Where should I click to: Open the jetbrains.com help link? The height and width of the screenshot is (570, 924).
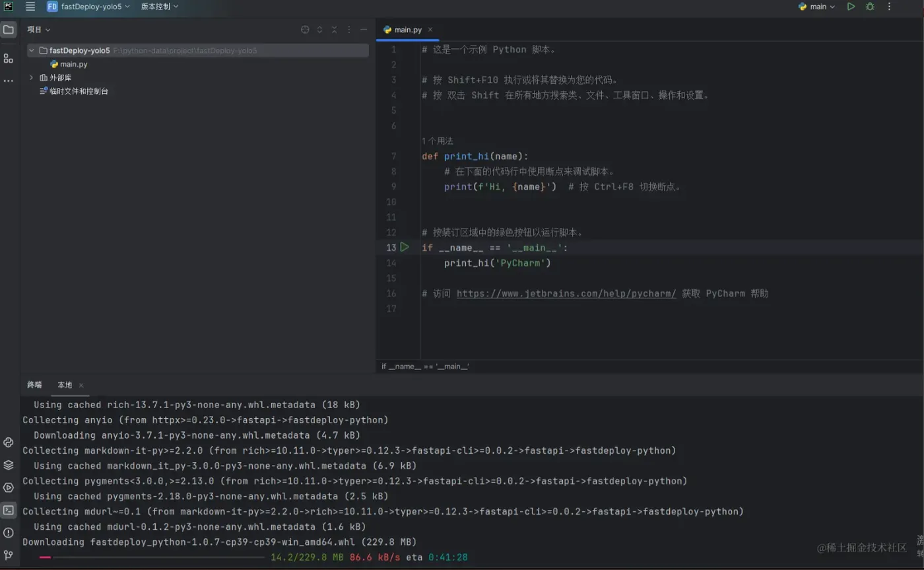click(x=566, y=294)
